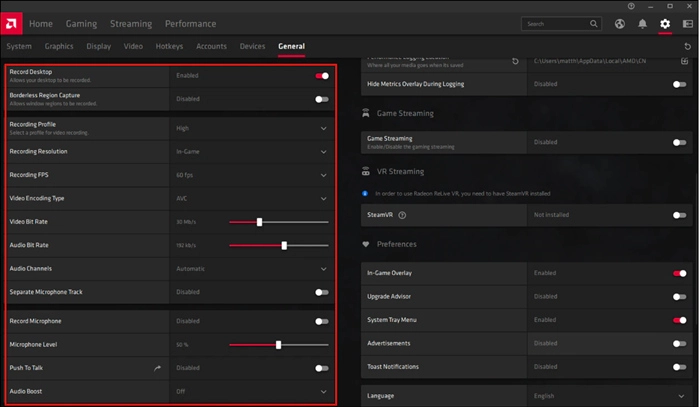Screen dimensions: 700x407
Task: Click the SteamVR help question mark
Action: tap(402, 215)
